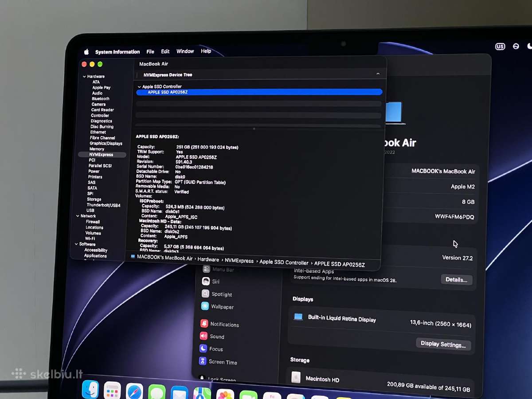Select Thunderbolt/USB4 in the sidebar
This screenshot has height=399, width=532.
(x=103, y=205)
